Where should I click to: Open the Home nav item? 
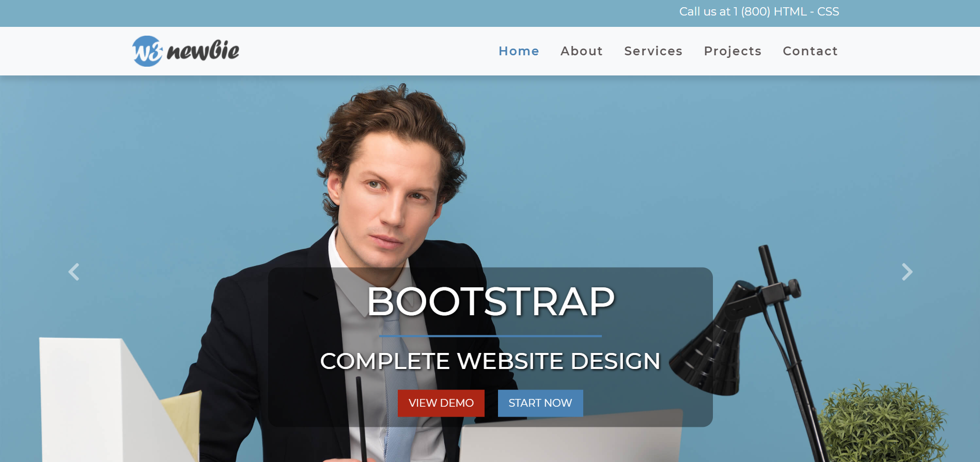tap(519, 51)
